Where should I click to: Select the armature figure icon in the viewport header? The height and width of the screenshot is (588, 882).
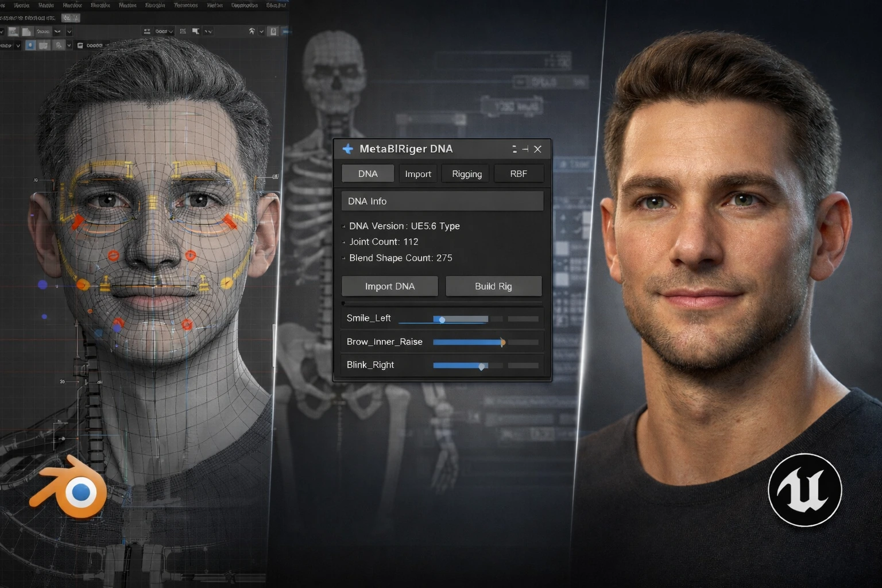point(252,31)
